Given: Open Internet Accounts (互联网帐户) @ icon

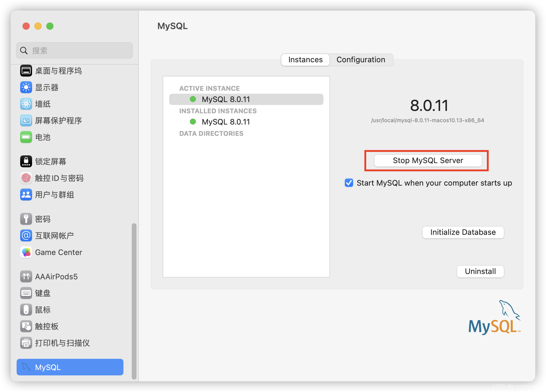Looking at the screenshot, I should [26, 236].
